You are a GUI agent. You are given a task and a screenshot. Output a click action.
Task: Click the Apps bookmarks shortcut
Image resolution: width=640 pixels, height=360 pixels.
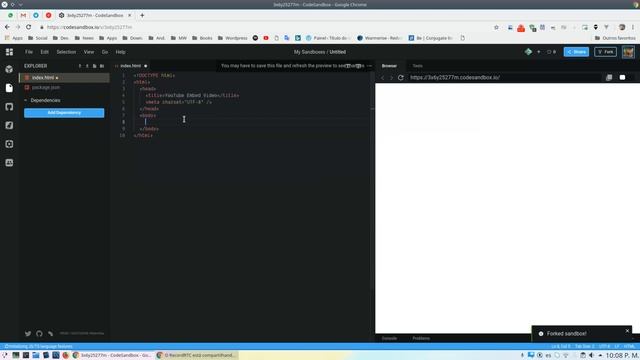14,38
